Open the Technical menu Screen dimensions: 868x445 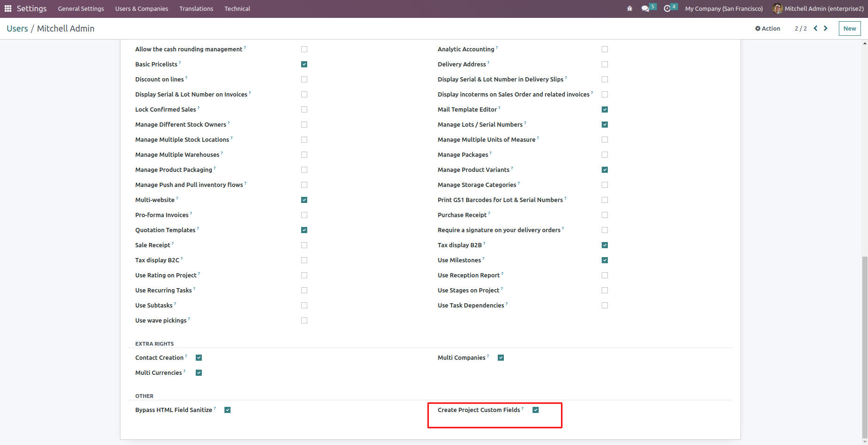237,8
